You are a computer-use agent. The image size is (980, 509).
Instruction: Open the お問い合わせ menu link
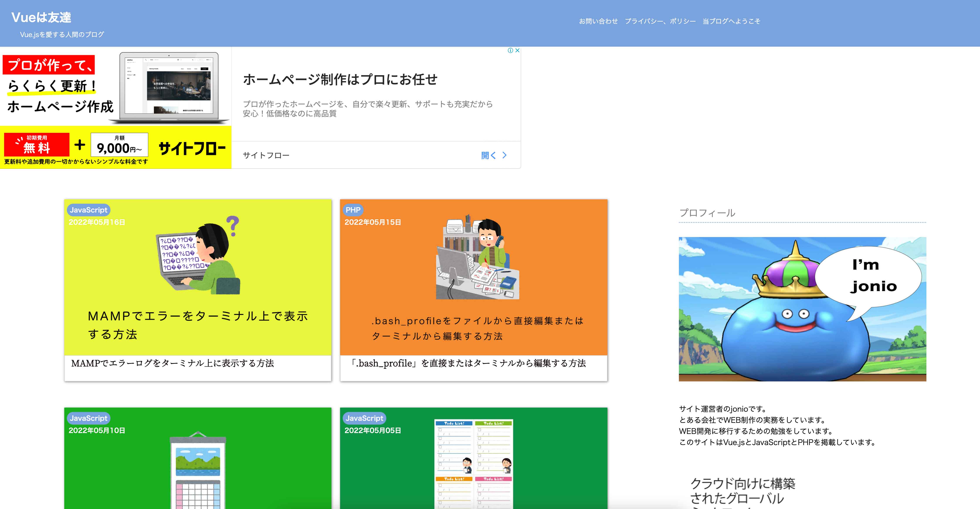(598, 21)
